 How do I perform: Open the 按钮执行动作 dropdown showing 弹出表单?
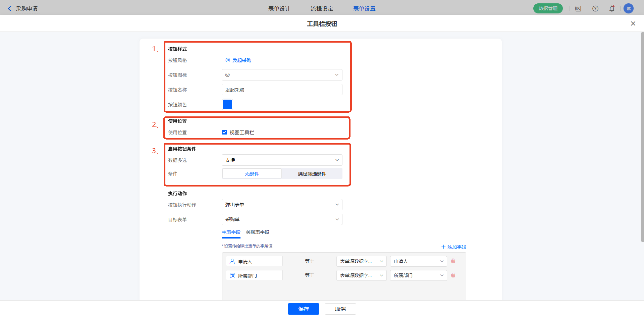point(282,205)
